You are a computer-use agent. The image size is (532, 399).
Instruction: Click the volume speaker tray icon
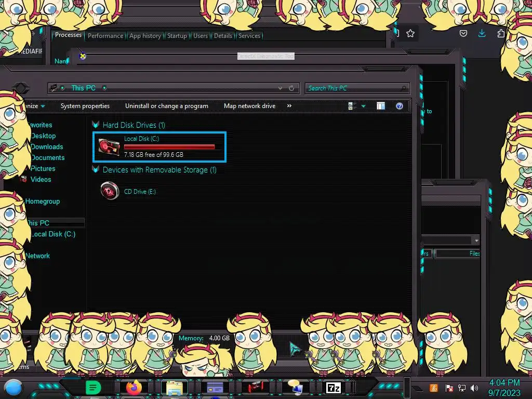[474, 388]
